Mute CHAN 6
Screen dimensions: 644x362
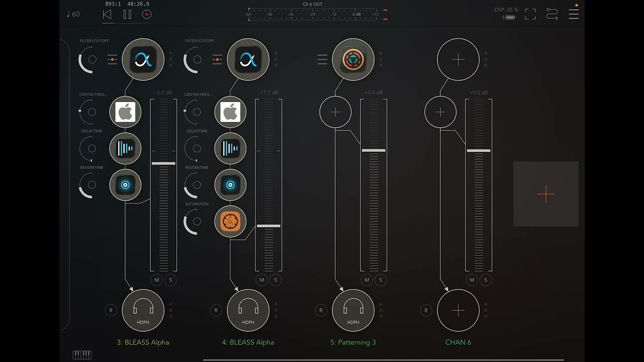[472, 280]
